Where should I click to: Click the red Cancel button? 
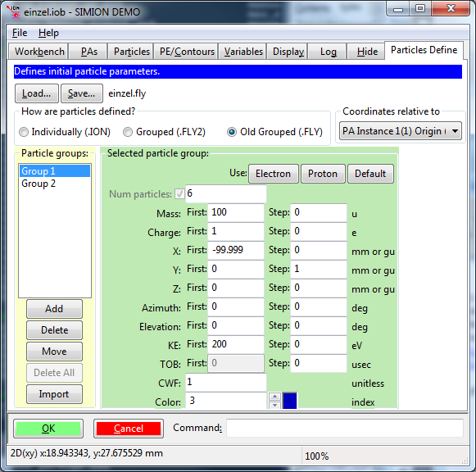coord(129,429)
